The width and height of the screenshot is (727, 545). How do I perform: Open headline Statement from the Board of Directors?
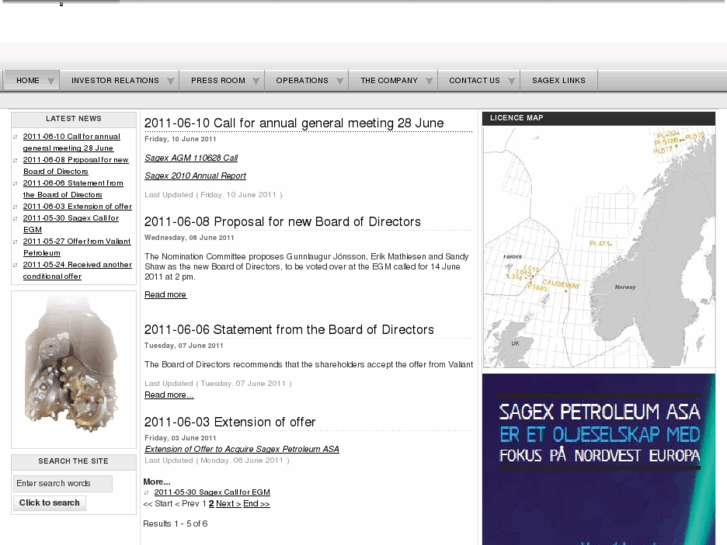(x=289, y=330)
